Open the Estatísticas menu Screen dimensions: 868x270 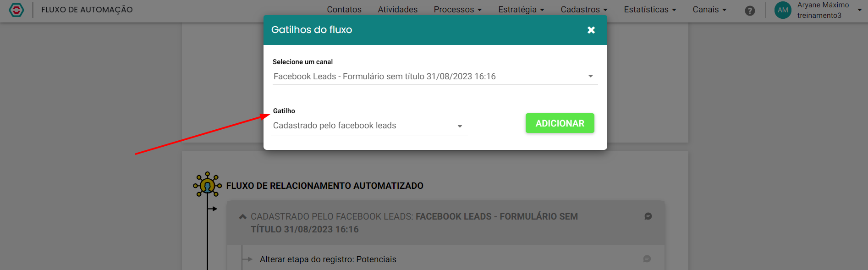point(650,10)
